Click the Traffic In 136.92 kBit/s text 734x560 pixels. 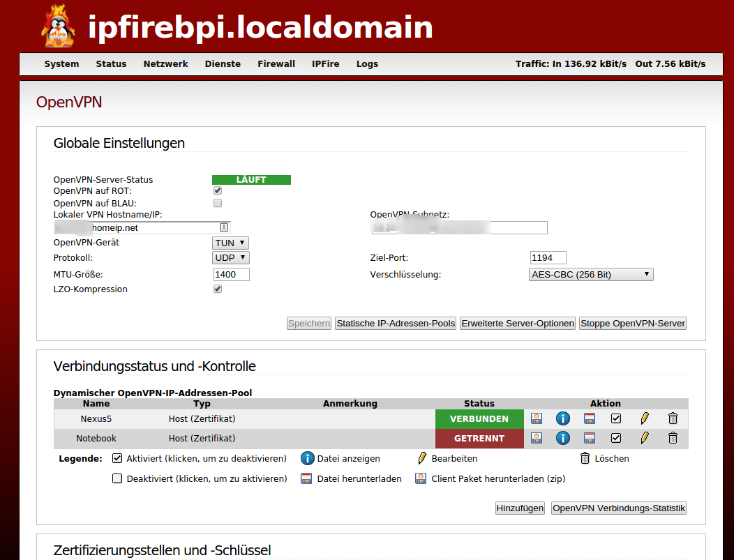(x=571, y=64)
